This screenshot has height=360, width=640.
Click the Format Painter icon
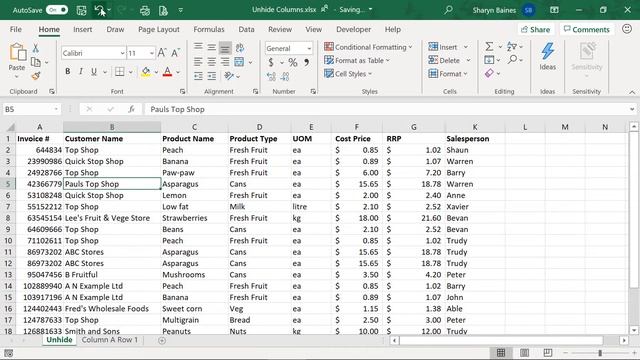36,76
